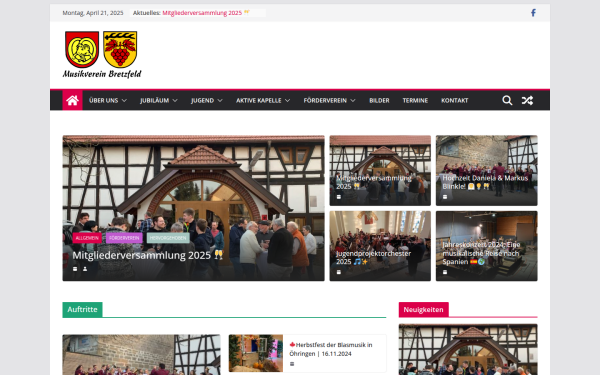
Task: Click the Musikverein Bretzfeld logo
Action: [x=102, y=54]
